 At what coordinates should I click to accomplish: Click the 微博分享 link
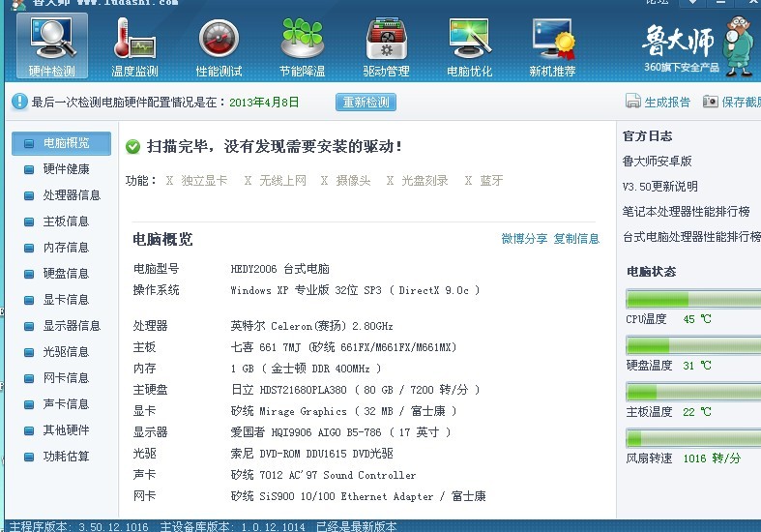(x=524, y=239)
